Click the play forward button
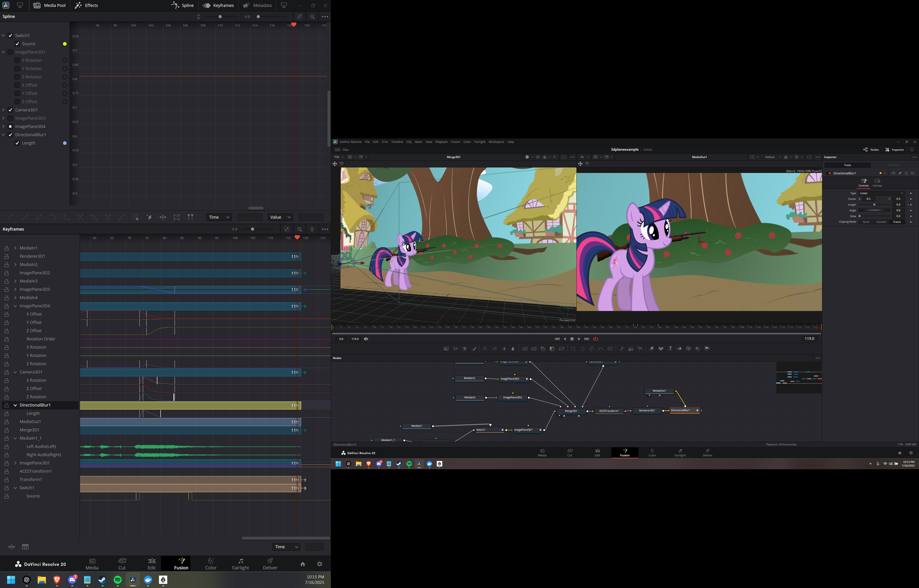 pyautogui.click(x=579, y=339)
